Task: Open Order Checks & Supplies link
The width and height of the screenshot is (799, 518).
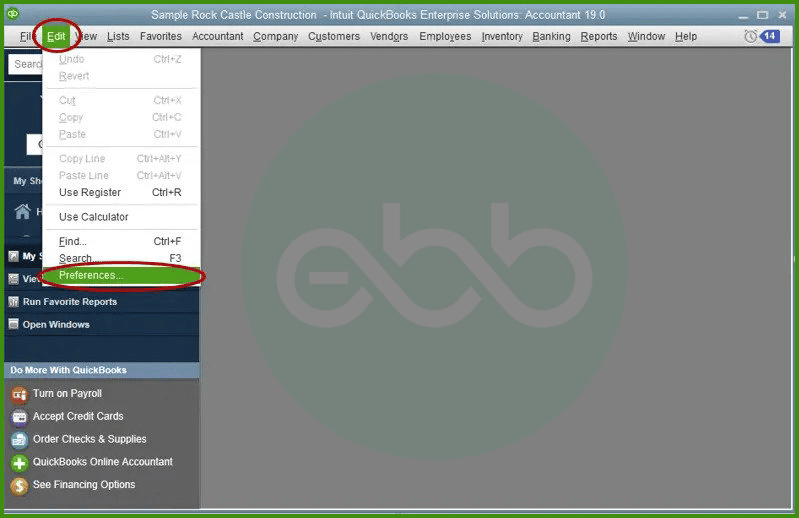Action: (x=90, y=439)
